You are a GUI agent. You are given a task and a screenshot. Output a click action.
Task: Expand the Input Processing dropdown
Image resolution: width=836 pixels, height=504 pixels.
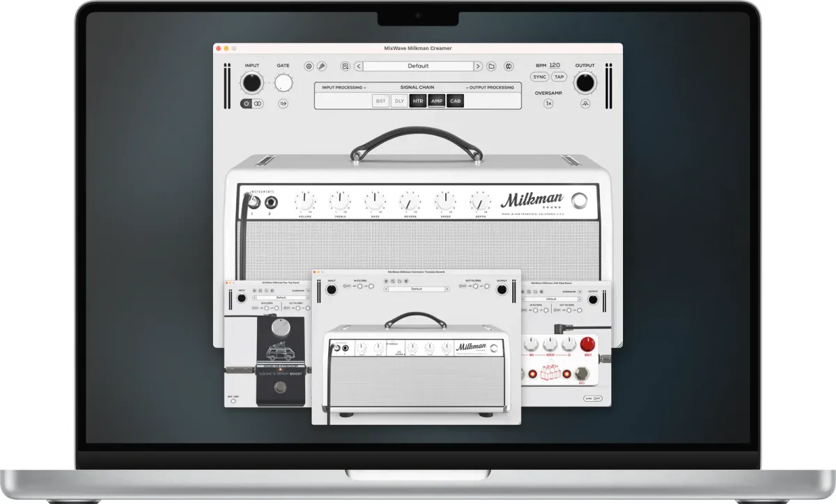point(343,88)
